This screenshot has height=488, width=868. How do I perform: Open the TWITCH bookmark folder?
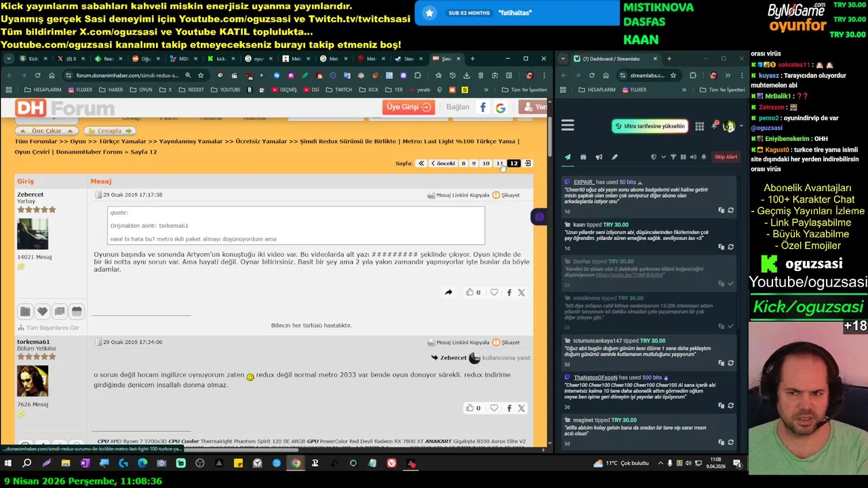click(x=338, y=89)
